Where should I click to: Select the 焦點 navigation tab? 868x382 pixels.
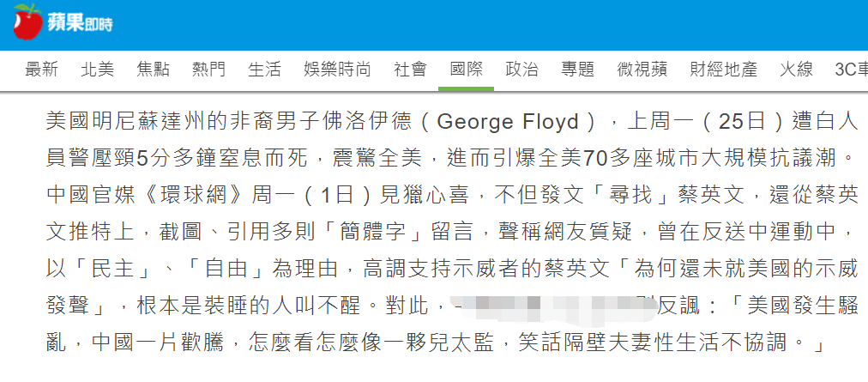[x=154, y=70]
